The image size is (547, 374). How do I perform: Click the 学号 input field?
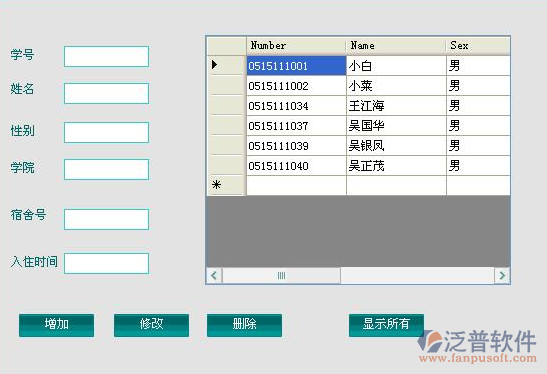106,57
